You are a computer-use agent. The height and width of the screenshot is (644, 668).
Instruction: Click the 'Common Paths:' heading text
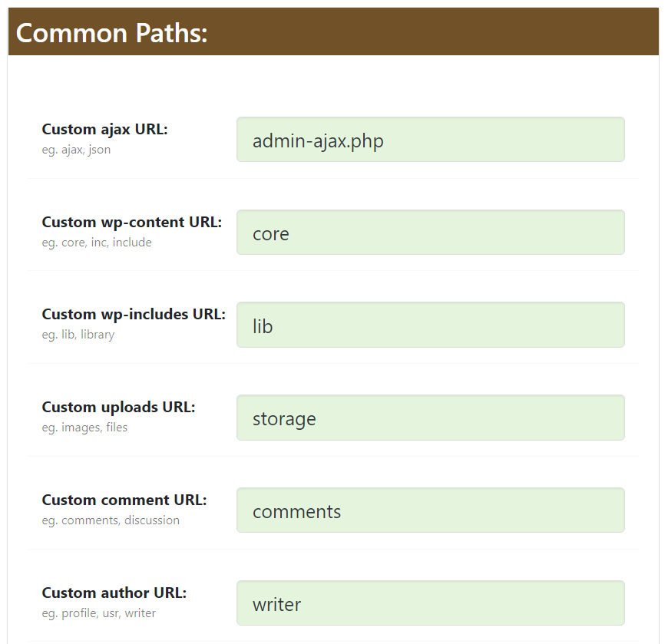pyautogui.click(x=112, y=33)
